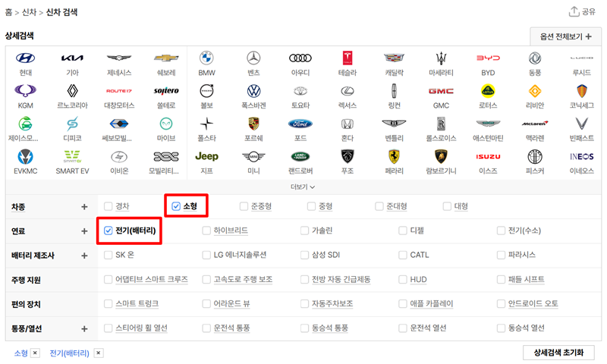Screen dimensions: 607x364
Task: Uncheck the 전기(배터리) fuel checkbox
Action: (x=108, y=231)
